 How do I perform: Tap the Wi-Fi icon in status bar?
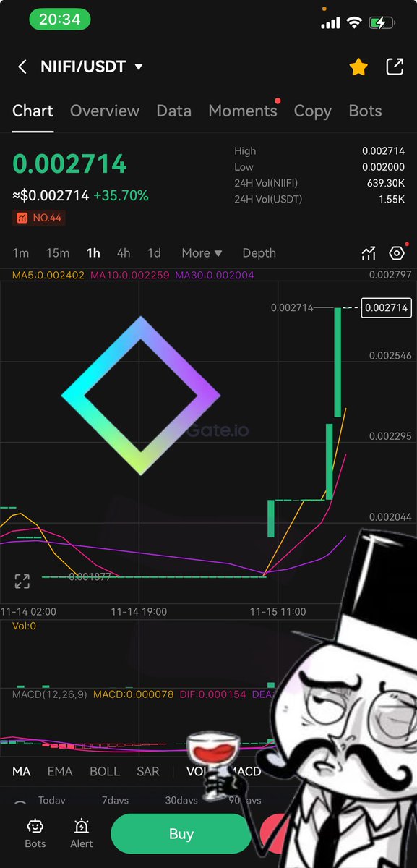pos(354,22)
